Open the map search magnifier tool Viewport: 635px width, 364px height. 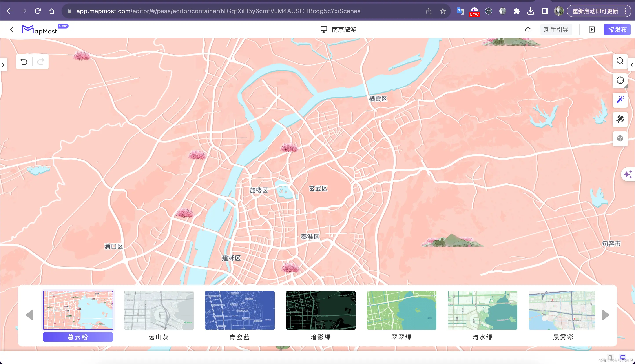click(620, 61)
